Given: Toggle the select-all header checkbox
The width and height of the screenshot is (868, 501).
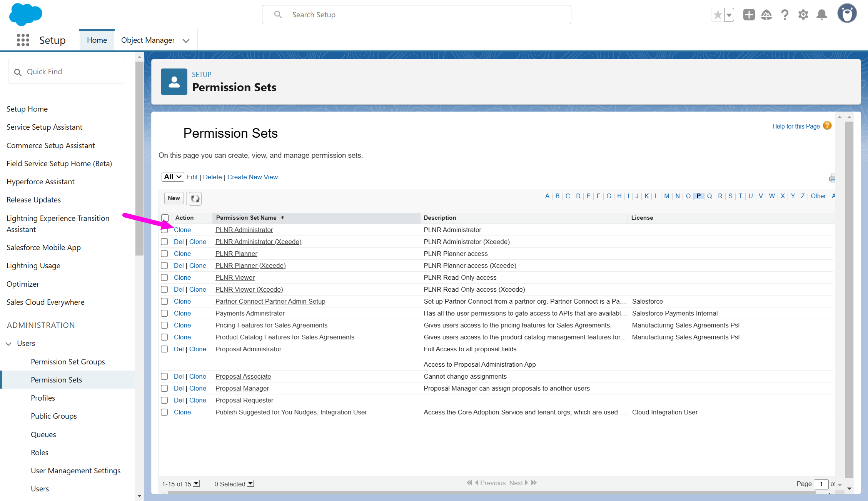Looking at the screenshot, I should [165, 218].
